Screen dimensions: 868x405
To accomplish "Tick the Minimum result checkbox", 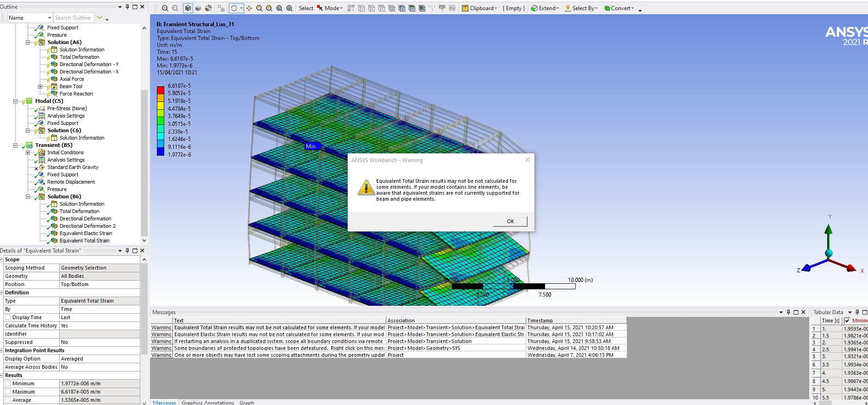I will click(8, 383).
